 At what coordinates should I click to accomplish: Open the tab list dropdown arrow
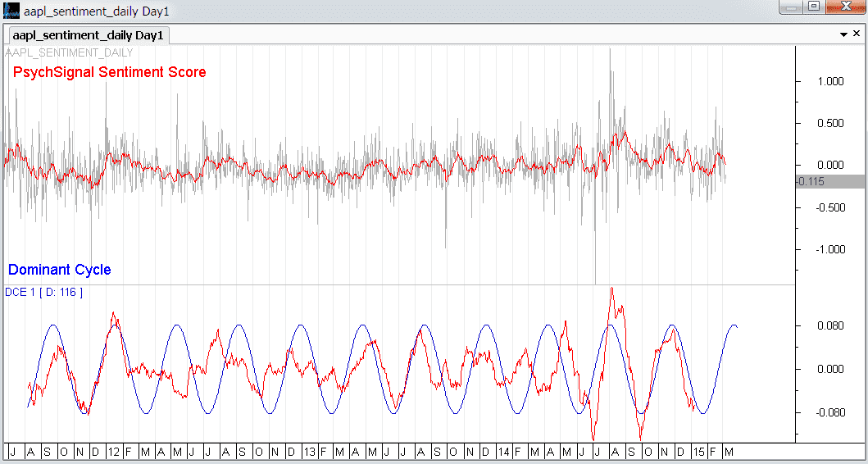coord(843,35)
